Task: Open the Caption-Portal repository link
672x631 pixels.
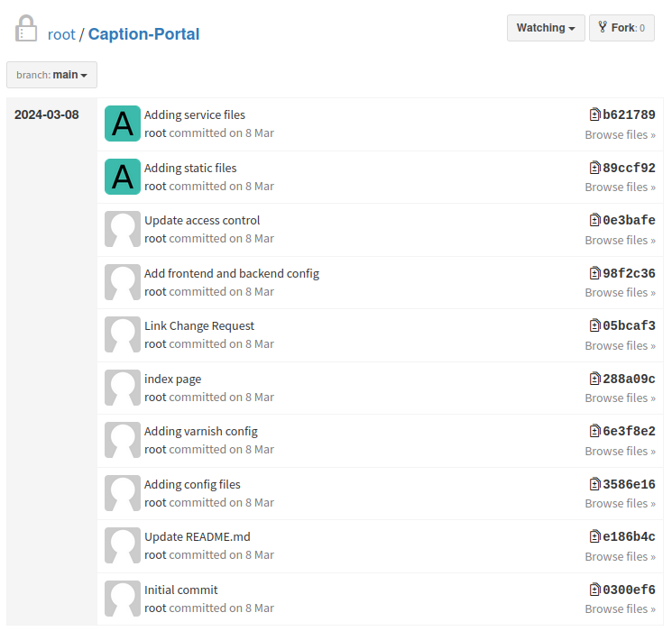Action: [x=143, y=34]
